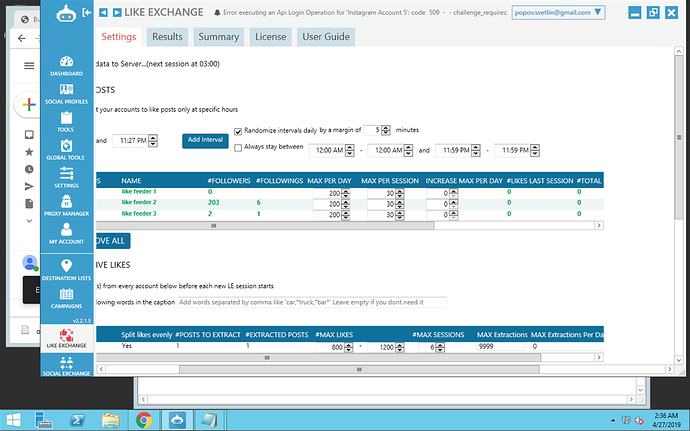Open Tools clipboard icon in sidebar
The height and width of the screenshot is (431, 690).
click(66, 122)
